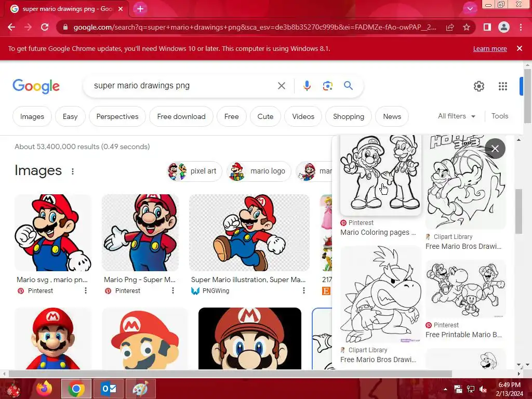The width and height of the screenshot is (532, 399).
Task: Click the pixel art suggestion chip
Action: pos(194,171)
